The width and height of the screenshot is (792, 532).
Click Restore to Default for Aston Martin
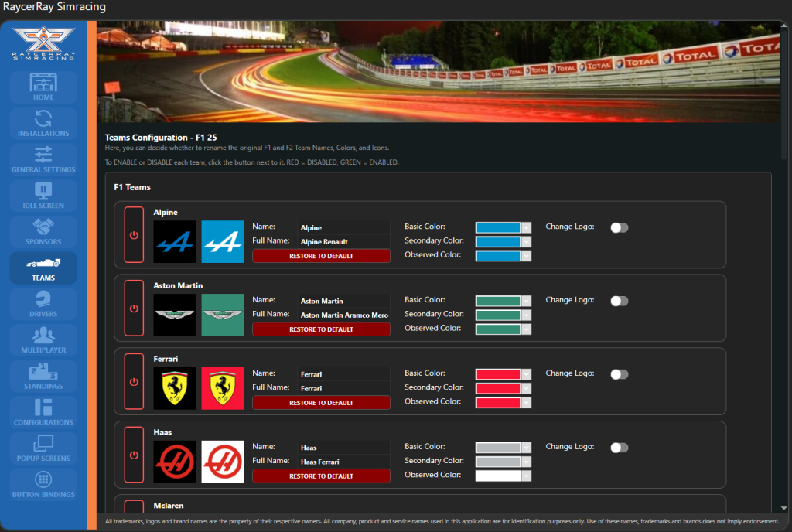(321, 329)
